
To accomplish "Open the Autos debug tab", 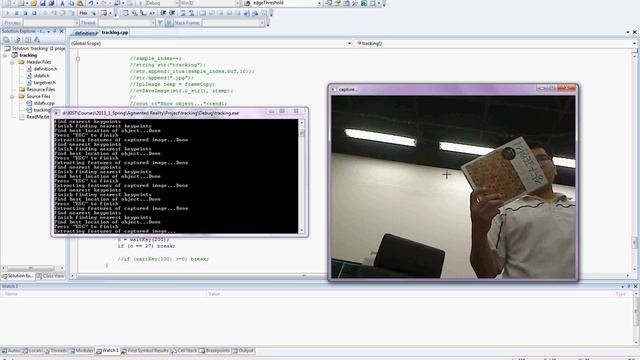I will 11,351.
